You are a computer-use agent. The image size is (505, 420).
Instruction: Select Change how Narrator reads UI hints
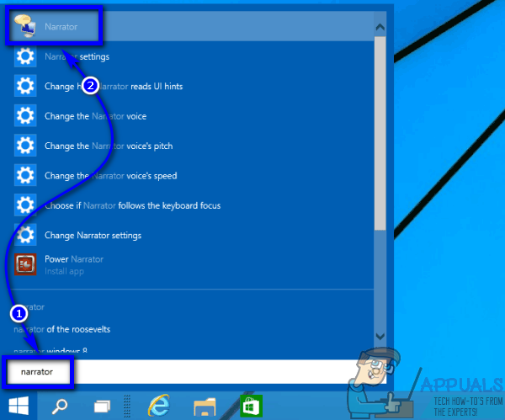tap(113, 87)
